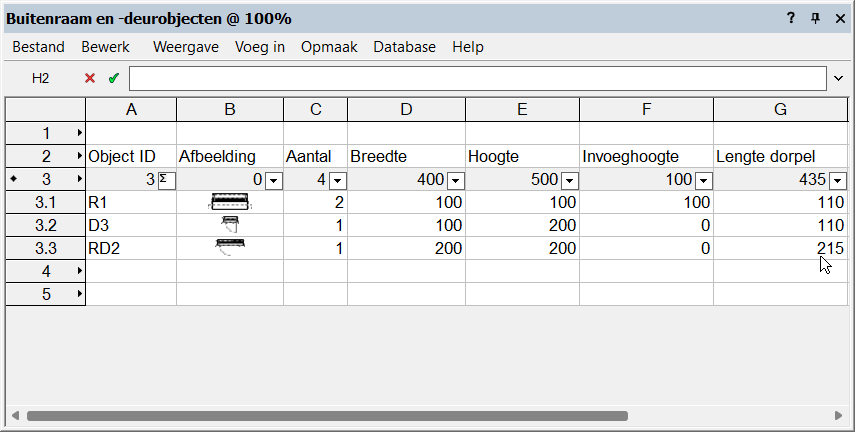Click the sum symbol in cell A3
Image resolution: width=855 pixels, height=432 pixels.
tap(166, 180)
